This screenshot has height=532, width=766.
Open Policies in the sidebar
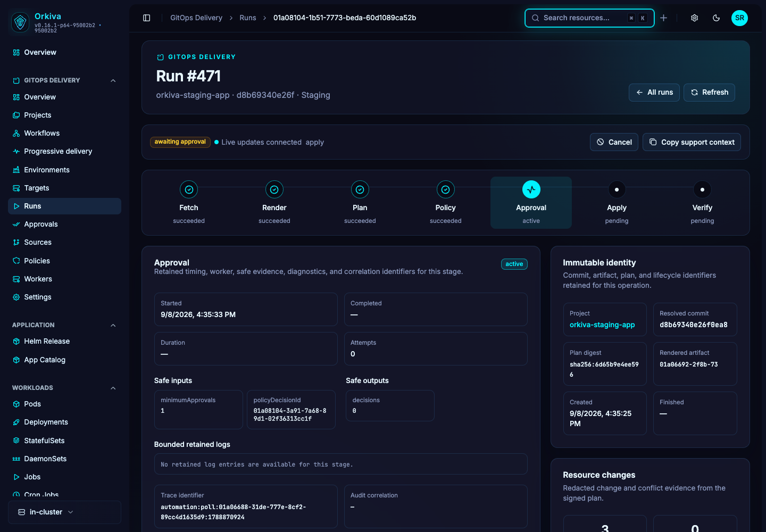tap(64, 261)
